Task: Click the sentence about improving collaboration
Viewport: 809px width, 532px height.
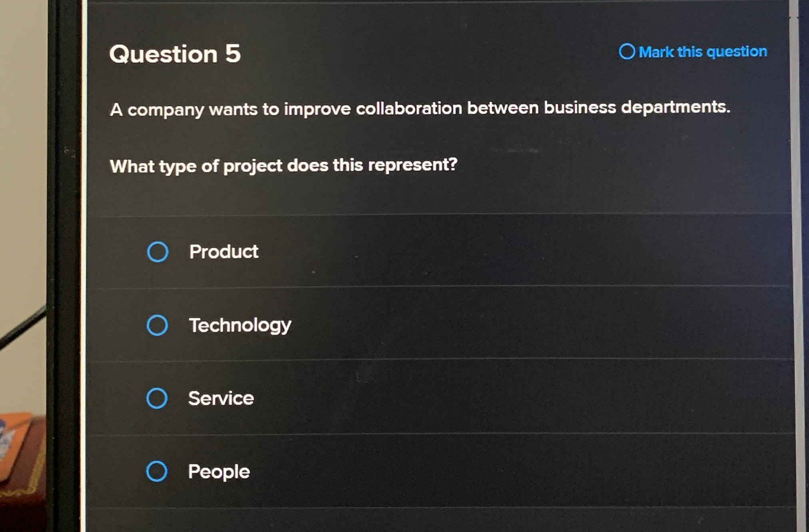Action: pyautogui.click(x=420, y=108)
